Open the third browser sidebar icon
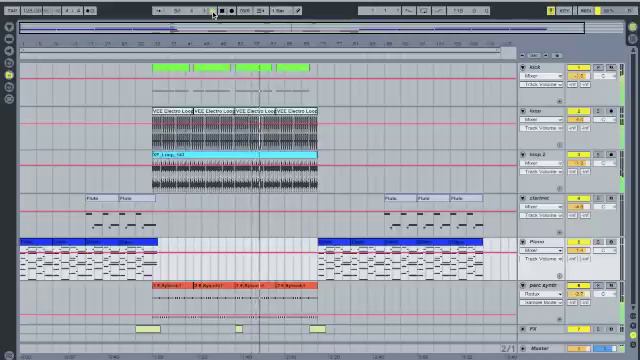Image resolution: width=640 pixels, height=360 pixels. coord(9,51)
